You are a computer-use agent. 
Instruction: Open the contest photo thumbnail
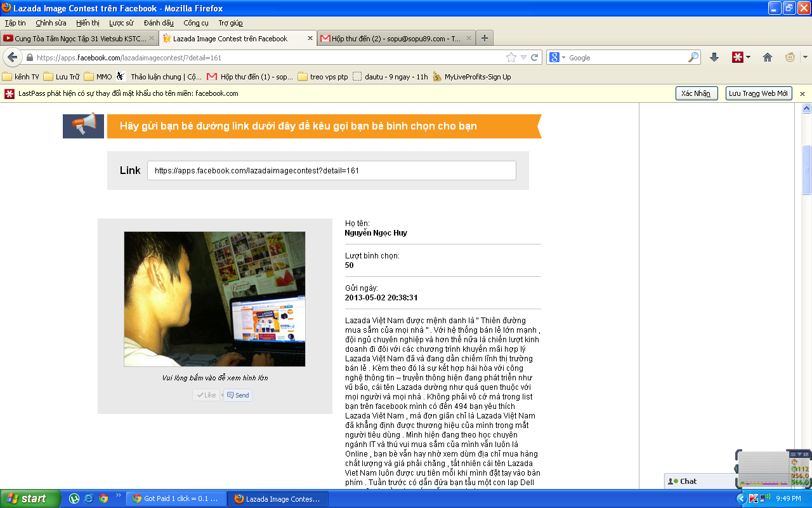click(x=214, y=299)
